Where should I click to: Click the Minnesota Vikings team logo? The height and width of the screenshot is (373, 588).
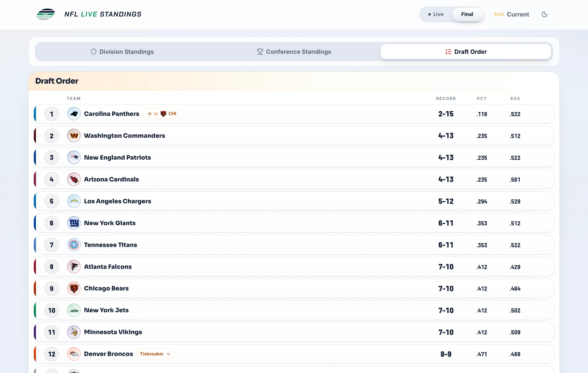(74, 332)
